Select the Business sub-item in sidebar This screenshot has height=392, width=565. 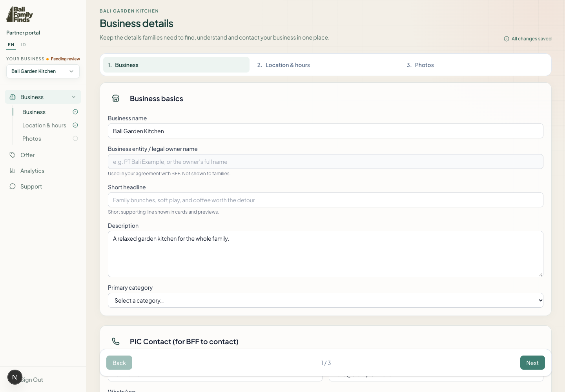(x=34, y=112)
